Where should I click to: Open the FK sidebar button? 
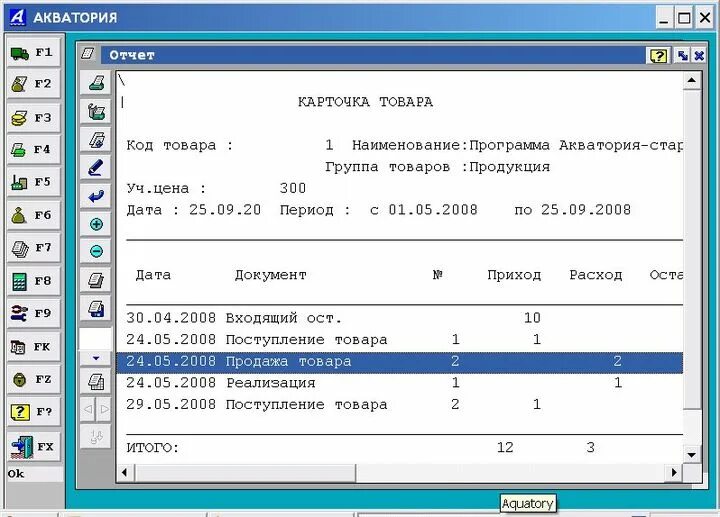[x=34, y=347]
